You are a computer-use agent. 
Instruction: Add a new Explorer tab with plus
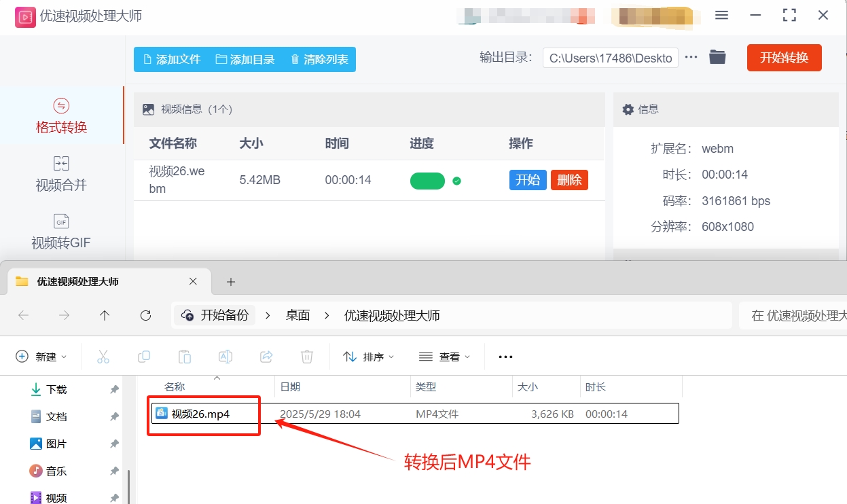coord(230,282)
